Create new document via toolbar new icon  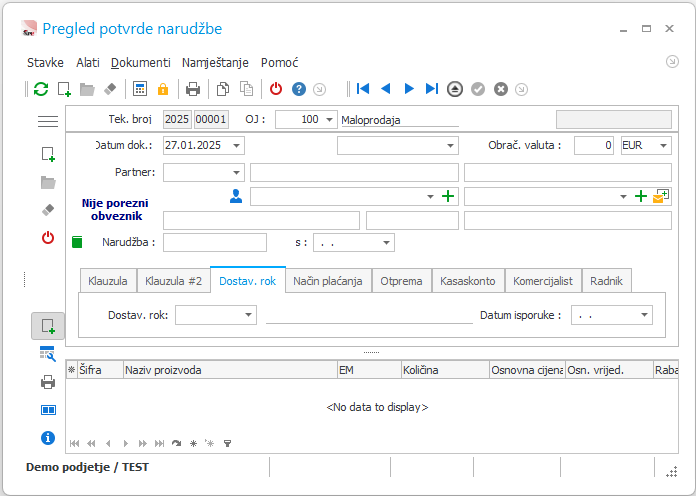point(64,89)
